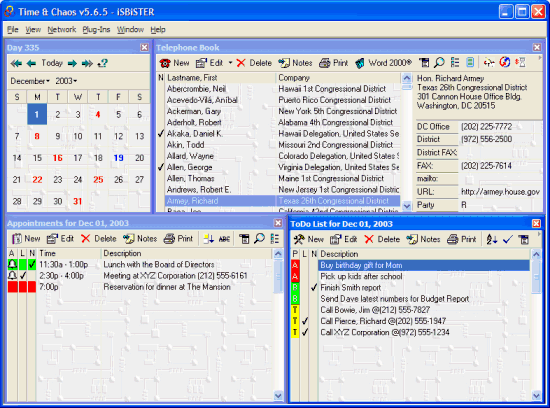Go to next day with right arrow

click(72, 63)
